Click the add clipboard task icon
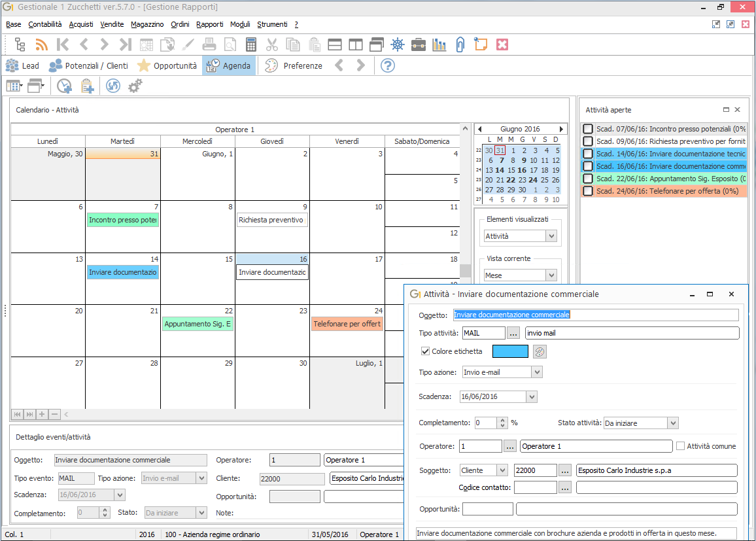The image size is (756, 541). (x=87, y=86)
